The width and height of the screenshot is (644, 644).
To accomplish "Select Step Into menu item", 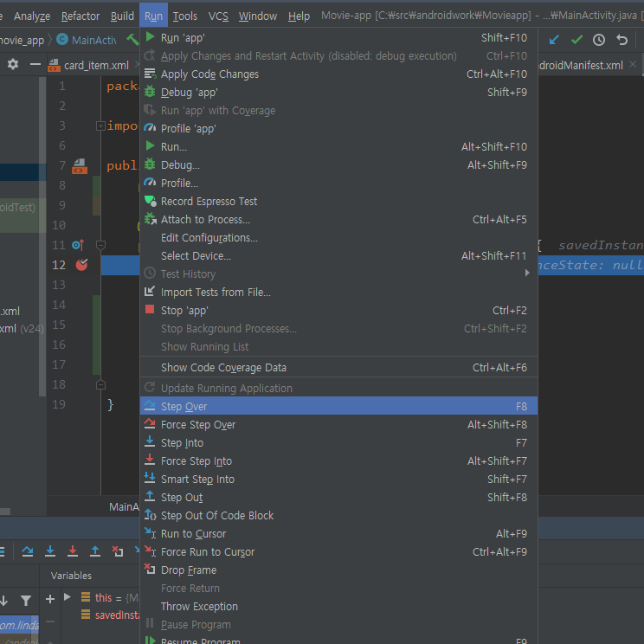I will click(x=338, y=442).
